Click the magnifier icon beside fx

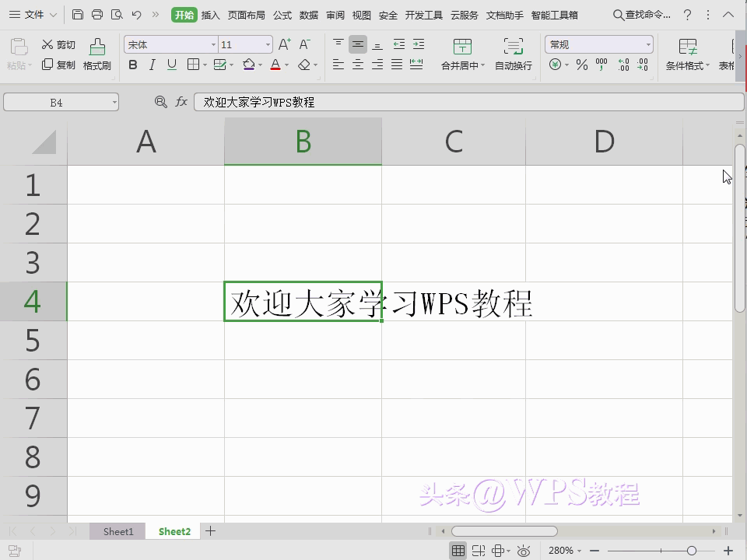(x=161, y=101)
